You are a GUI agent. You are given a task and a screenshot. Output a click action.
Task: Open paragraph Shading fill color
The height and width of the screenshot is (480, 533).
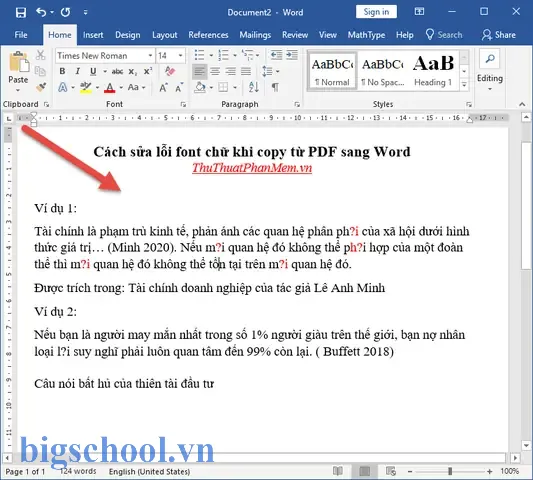coord(200,88)
